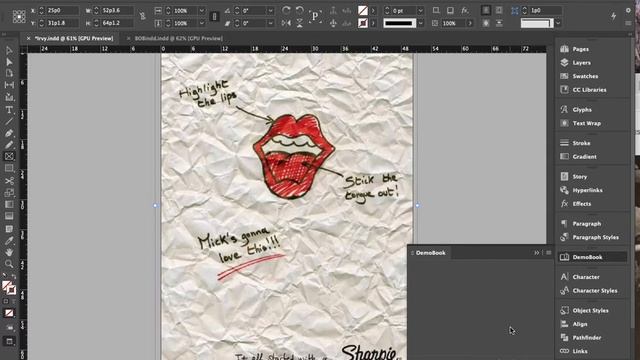The height and width of the screenshot is (360, 640).
Task: Select the Pencil tool
Action: pyautogui.click(x=9, y=145)
